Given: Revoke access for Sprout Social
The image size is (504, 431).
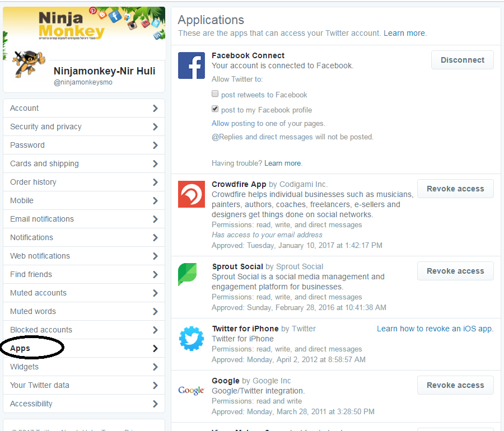Looking at the screenshot, I should pyautogui.click(x=455, y=271).
